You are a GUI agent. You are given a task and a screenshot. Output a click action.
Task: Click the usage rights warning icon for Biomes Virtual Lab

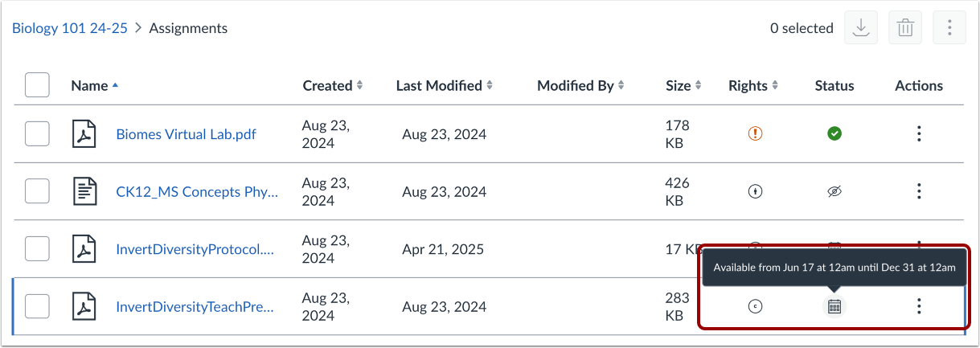pyautogui.click(x=755, y=134)
